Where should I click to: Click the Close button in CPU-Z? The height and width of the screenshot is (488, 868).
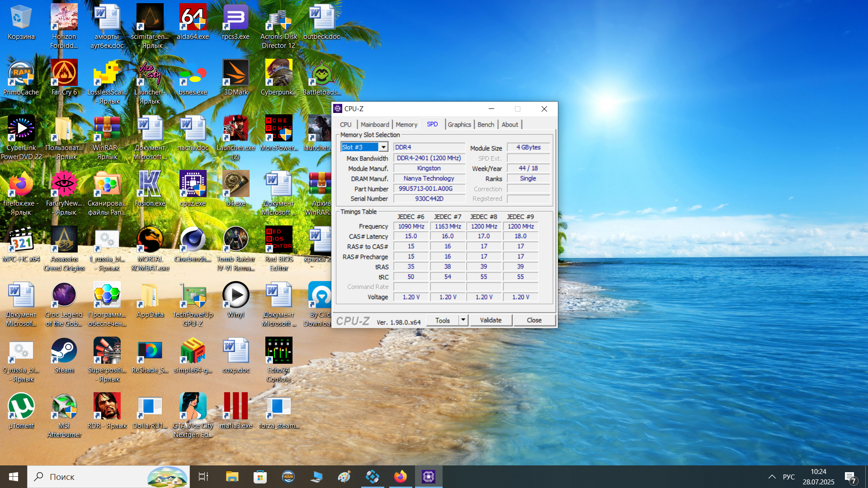coord(534,320)
